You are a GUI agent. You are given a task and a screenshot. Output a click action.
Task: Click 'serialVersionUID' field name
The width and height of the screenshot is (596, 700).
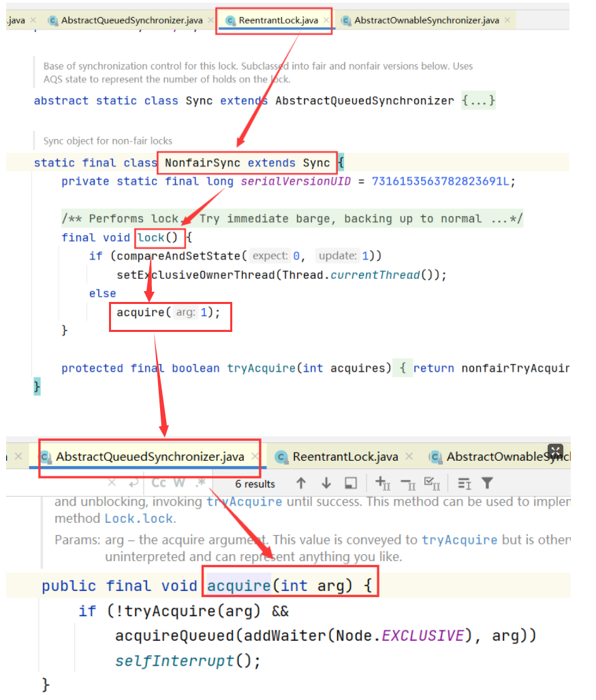click(296, 181)
